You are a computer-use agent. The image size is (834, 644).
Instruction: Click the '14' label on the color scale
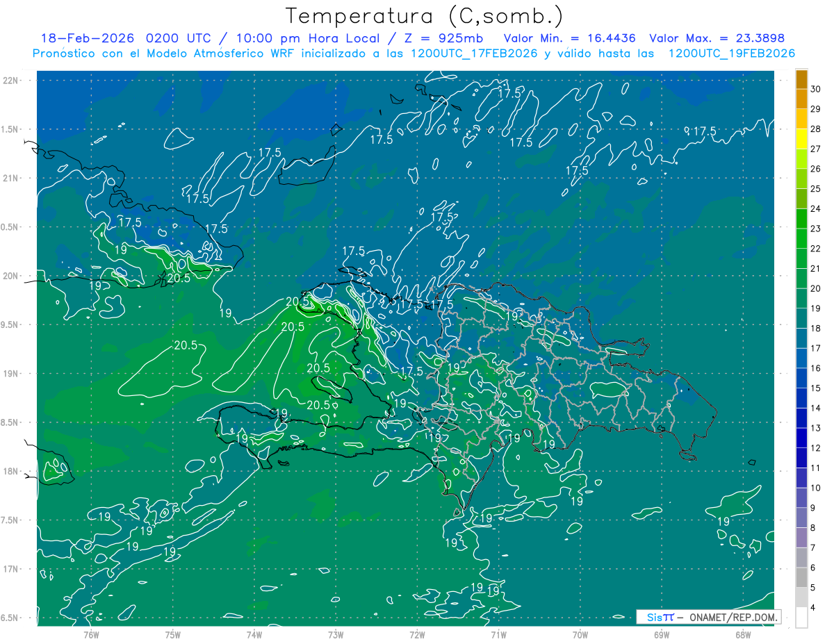click(816, 408)
